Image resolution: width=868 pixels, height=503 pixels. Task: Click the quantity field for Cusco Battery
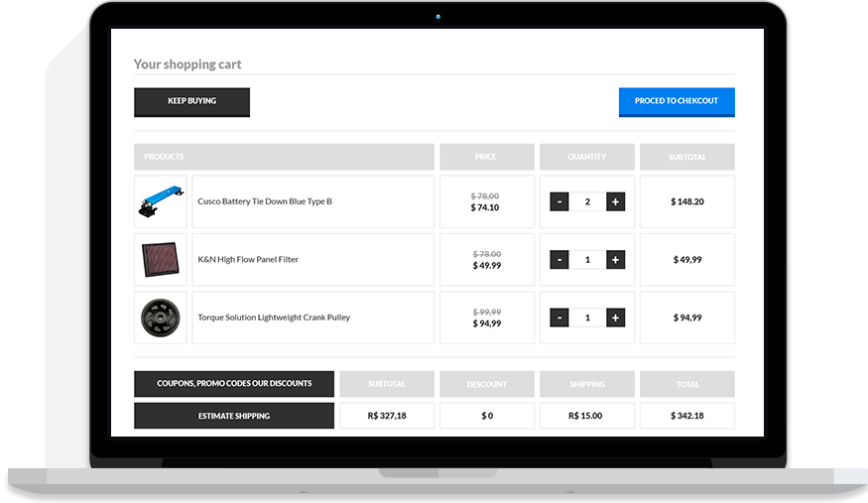(x=587, y=201)
